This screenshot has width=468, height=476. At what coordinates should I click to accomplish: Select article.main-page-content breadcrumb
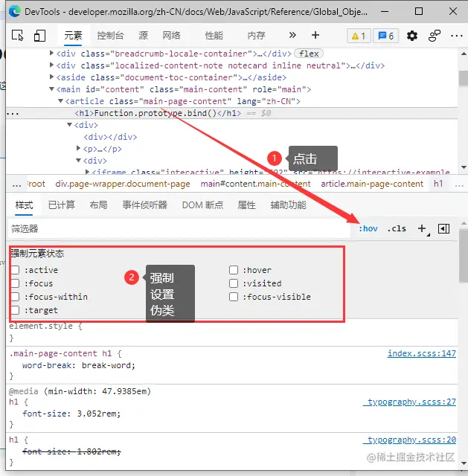372,184
